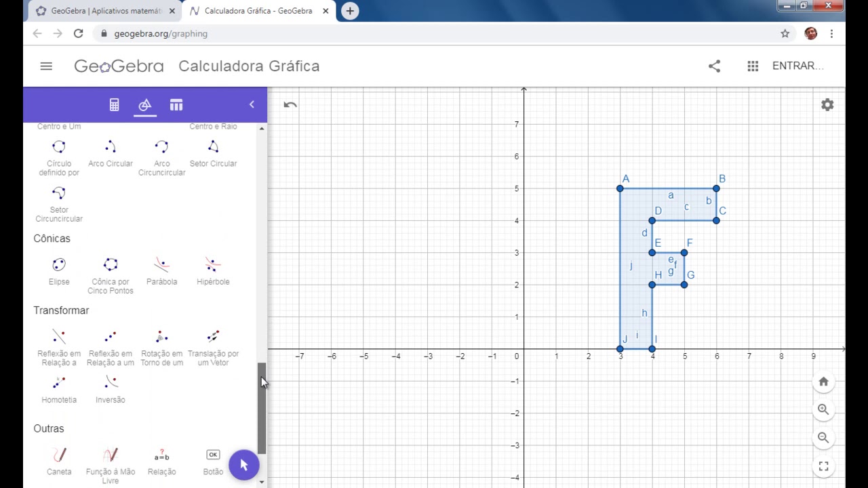Zoom in on the graph

tap(823, 409)
